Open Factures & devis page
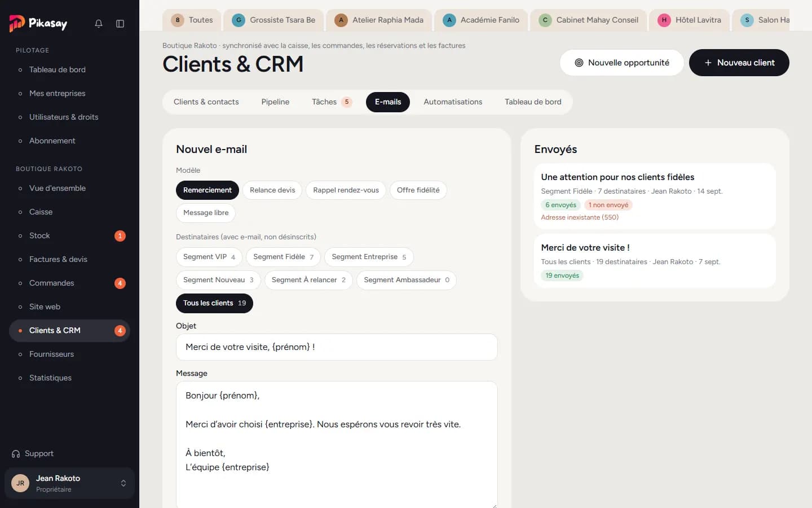 69,259
